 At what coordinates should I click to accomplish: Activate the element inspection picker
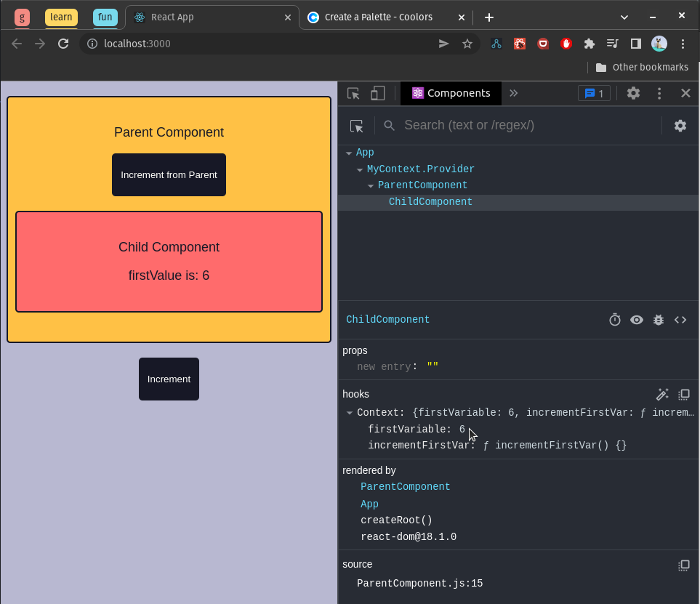[x=353, y=93]
